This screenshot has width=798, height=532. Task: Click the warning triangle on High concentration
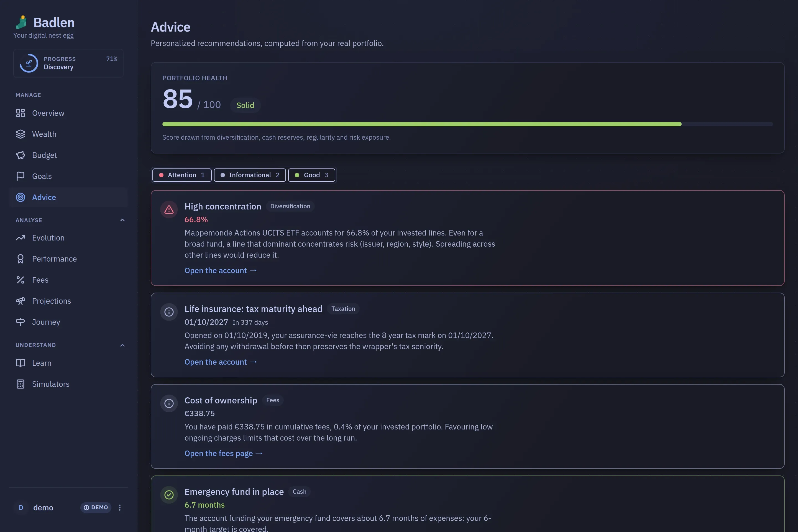pyautogui.click(x=169, y=210)
